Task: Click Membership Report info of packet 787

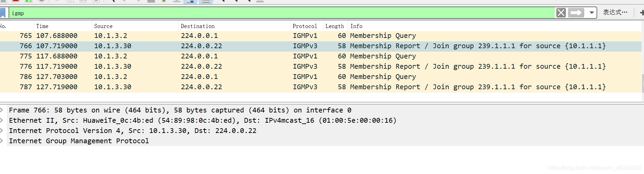Action: click(x=478, y=87)
